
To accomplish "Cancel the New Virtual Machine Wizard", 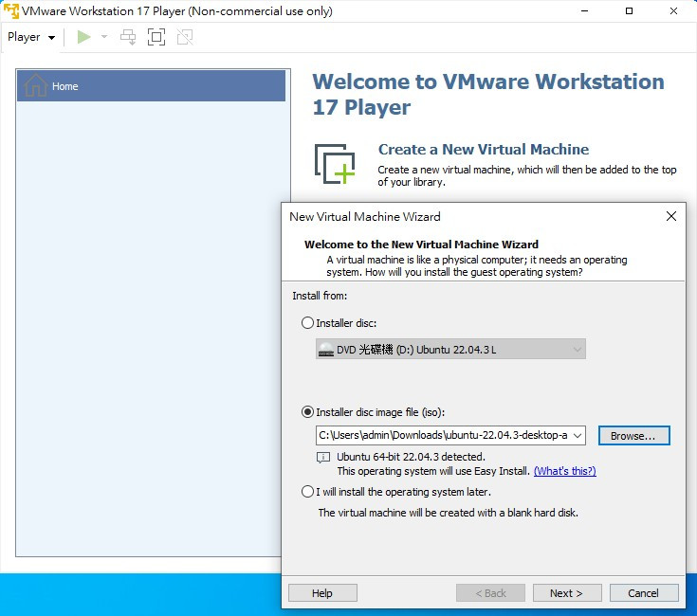I will [x=644, y=593].
